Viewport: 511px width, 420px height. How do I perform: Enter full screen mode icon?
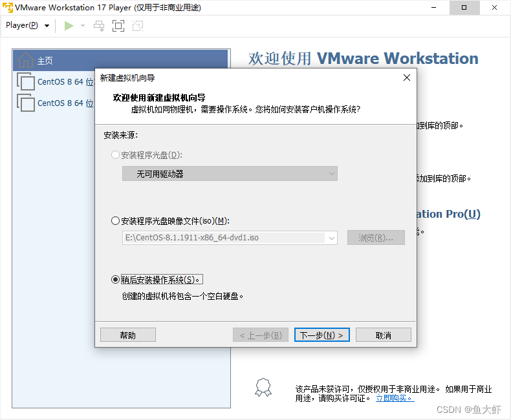pyautogui.click(x=118, y=26)
